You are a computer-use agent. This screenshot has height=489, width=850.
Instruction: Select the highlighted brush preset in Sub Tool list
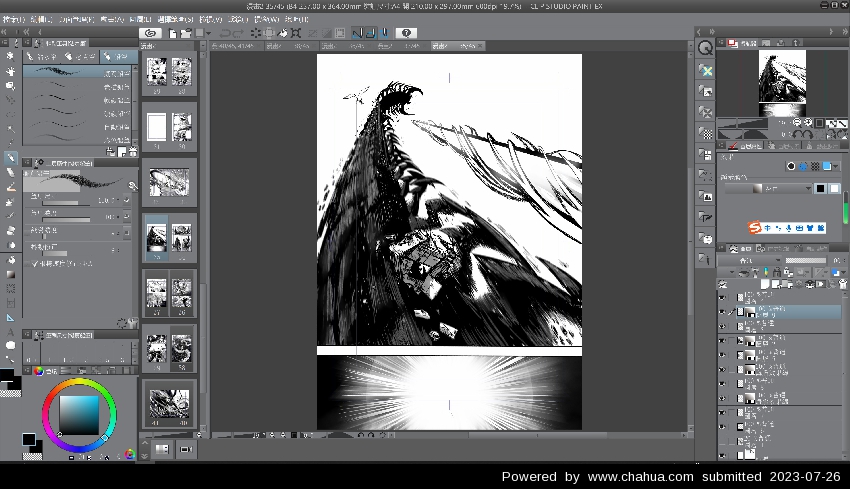point(78,72)
